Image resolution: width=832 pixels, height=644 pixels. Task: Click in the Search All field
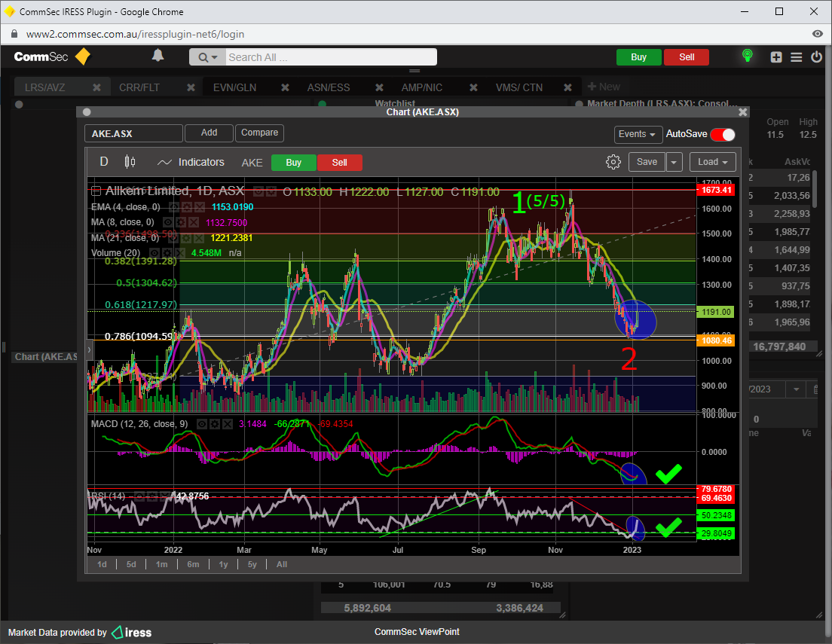(331, 57)
